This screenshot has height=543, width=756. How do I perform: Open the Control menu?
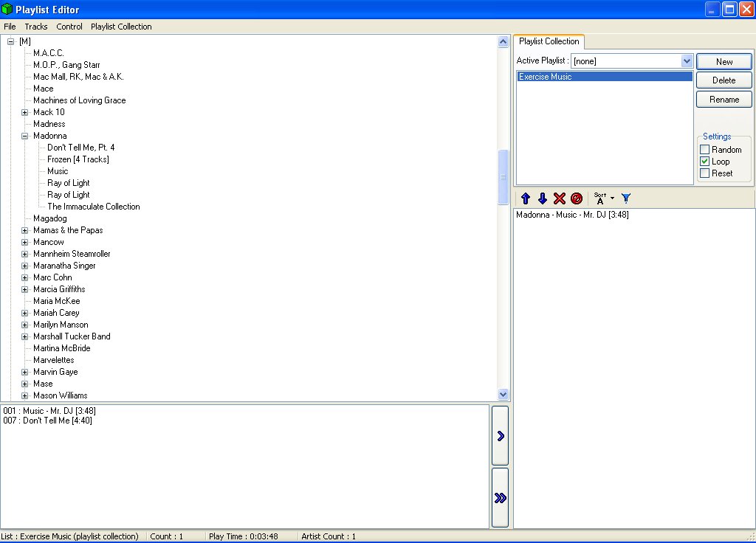pos(69,27)
